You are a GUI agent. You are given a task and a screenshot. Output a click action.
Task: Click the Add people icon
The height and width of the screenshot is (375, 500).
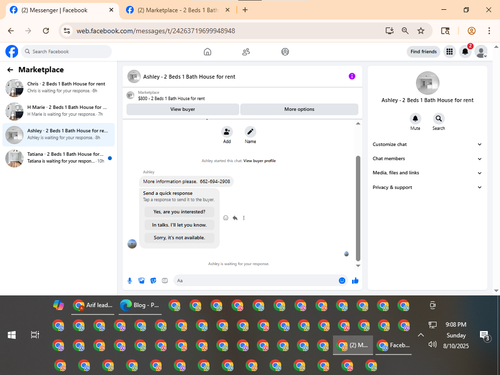click(x=227, y=132)
